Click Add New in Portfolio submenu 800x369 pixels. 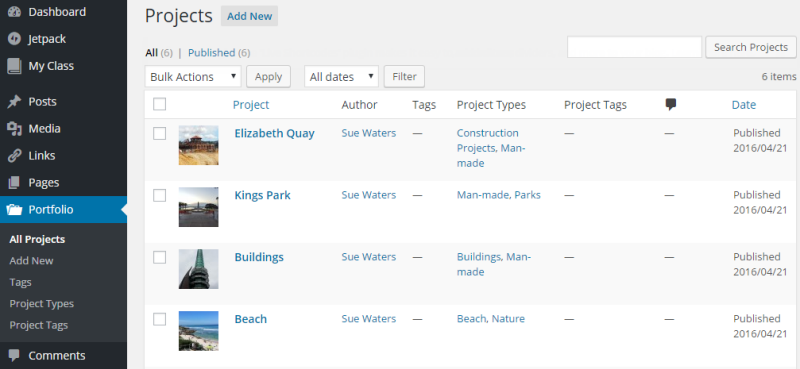coord(31,260)
